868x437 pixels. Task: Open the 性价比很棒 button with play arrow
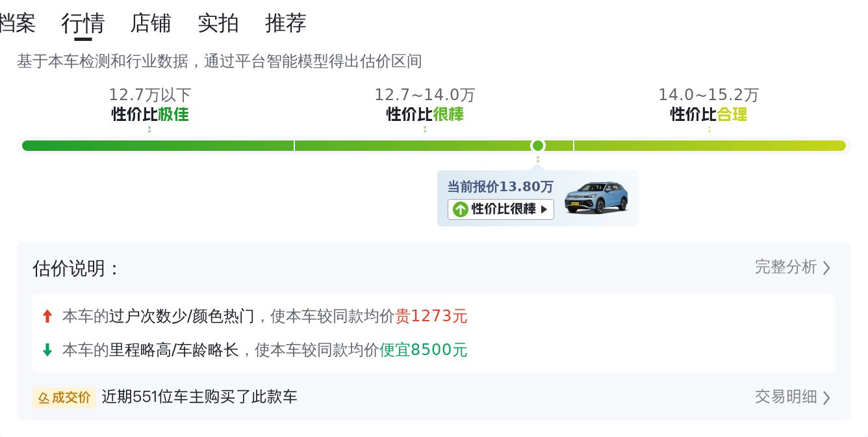[501, 209]
